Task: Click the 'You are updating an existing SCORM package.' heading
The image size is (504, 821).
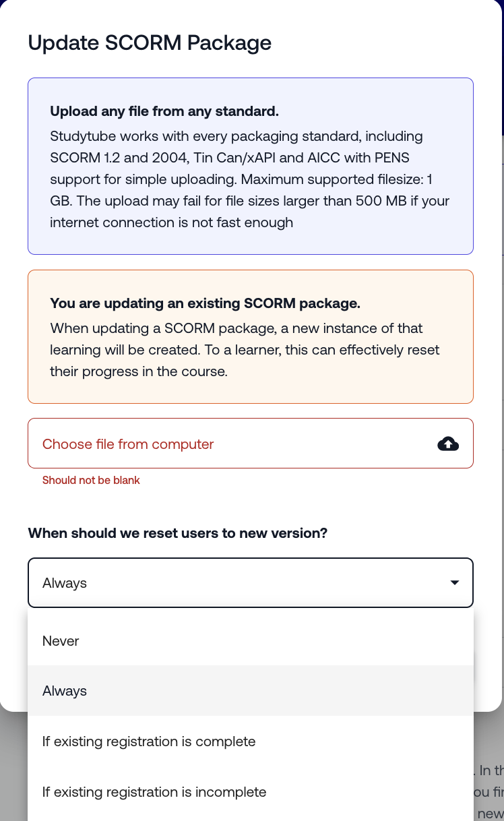Action: coord(205,303)
